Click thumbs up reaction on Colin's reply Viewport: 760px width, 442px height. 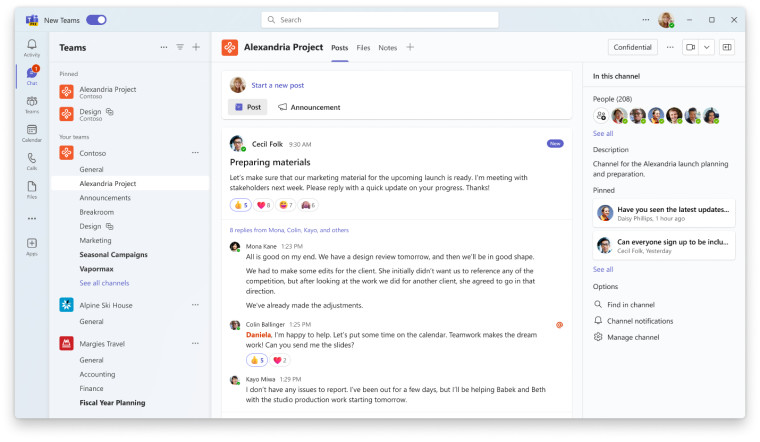[x=257, y=360]
